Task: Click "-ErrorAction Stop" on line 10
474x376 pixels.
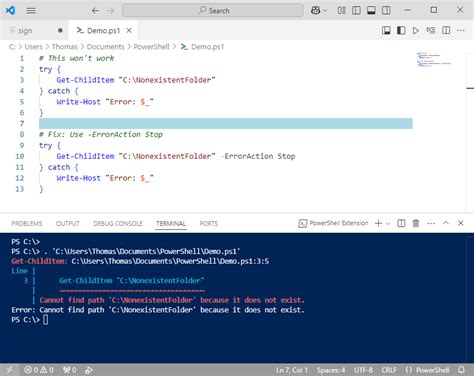Action: click(258, 156)
